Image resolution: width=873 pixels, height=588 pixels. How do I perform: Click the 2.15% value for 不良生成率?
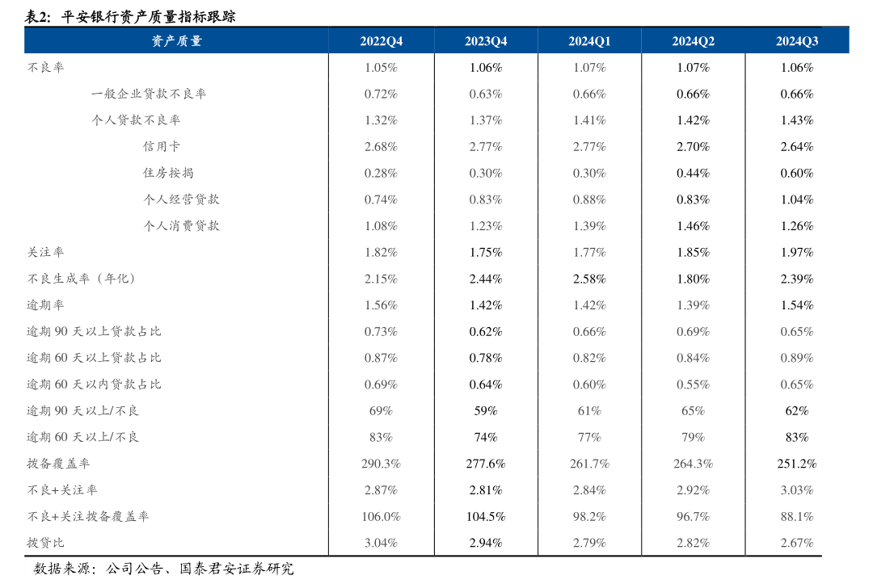(x=381, y=279)
